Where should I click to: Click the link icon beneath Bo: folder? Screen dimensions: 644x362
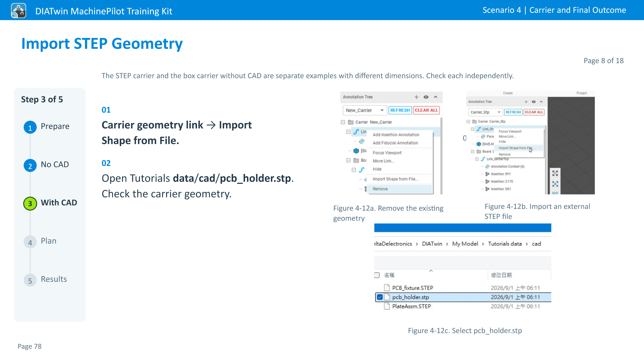[362, 170]
